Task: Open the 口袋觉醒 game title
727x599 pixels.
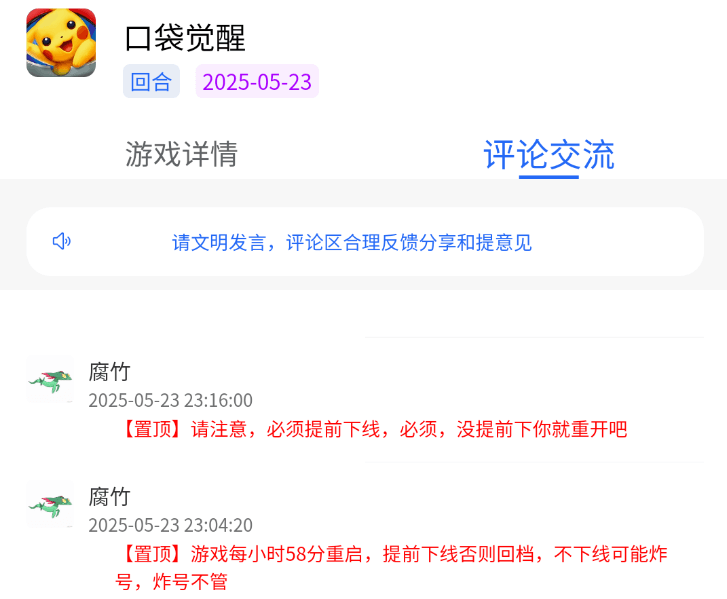Action: click(185, 38)
